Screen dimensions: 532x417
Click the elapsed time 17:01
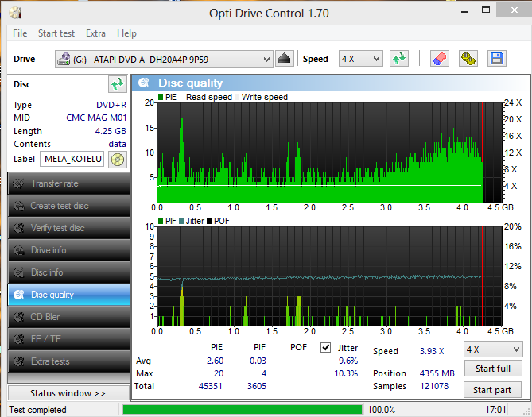pos(495,410)
